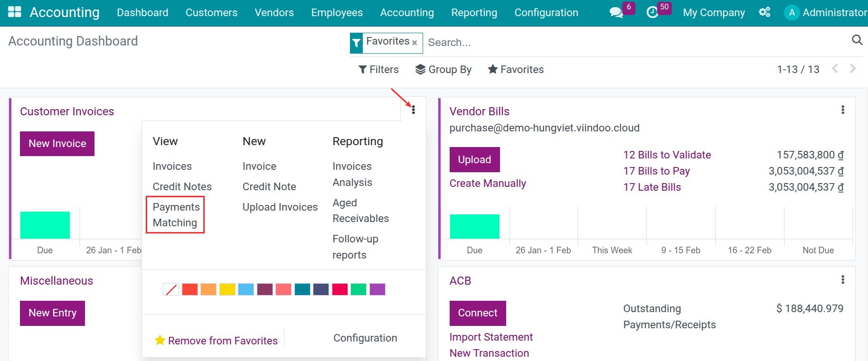The height and width of the screenshot is (361, 868).
Task: Open the activities clock icon
Action: pyautogui.click(x=652, y=12)
